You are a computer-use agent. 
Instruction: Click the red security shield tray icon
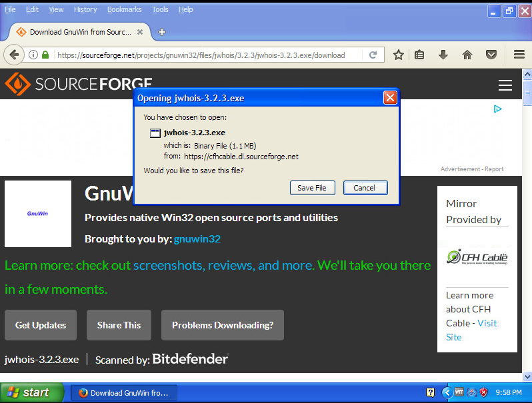tap(483, 392)
